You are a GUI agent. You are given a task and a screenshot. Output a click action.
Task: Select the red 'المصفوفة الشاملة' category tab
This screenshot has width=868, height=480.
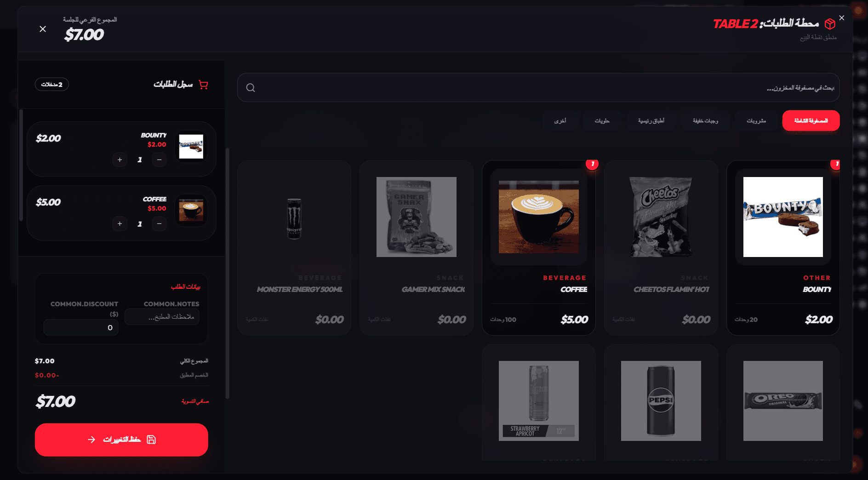click(x=811, y=120)
